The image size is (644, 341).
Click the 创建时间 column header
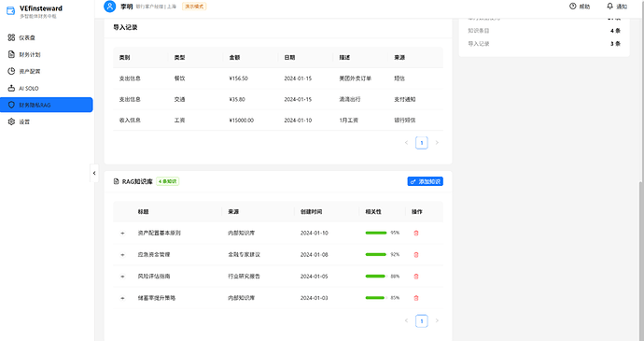312,211
